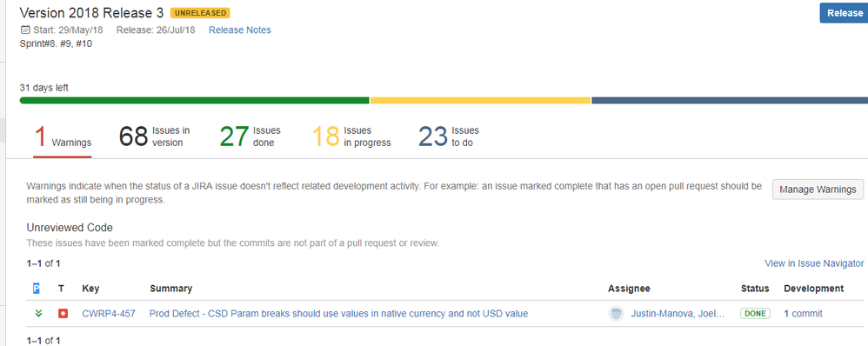Viewport: 868px width, 346px height.
Task: Open View in Issue Navigator link
Action: click(x=814, y=263)
